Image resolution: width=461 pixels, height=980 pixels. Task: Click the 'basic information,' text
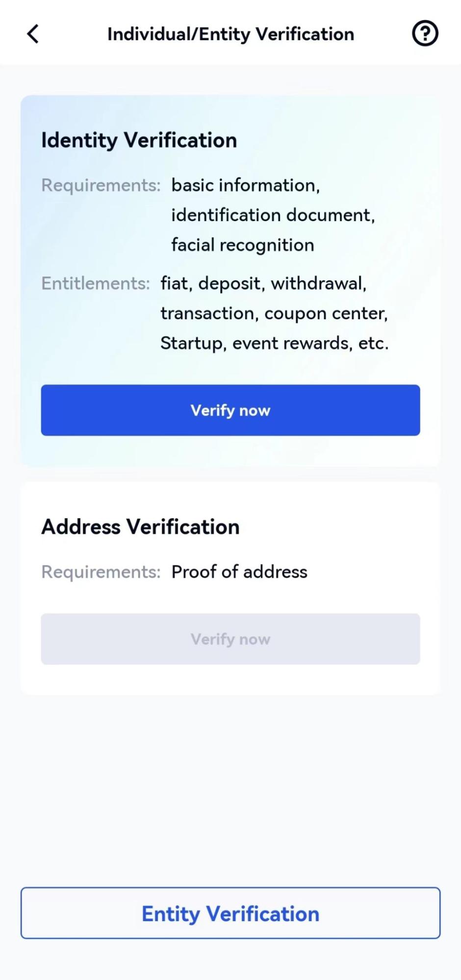[x=245, y=185]
